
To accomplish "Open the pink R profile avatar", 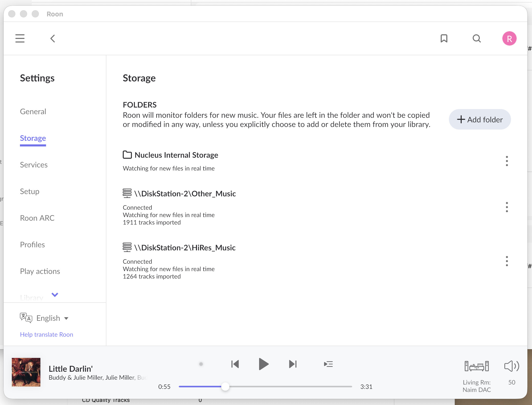I will coord(509,38).
